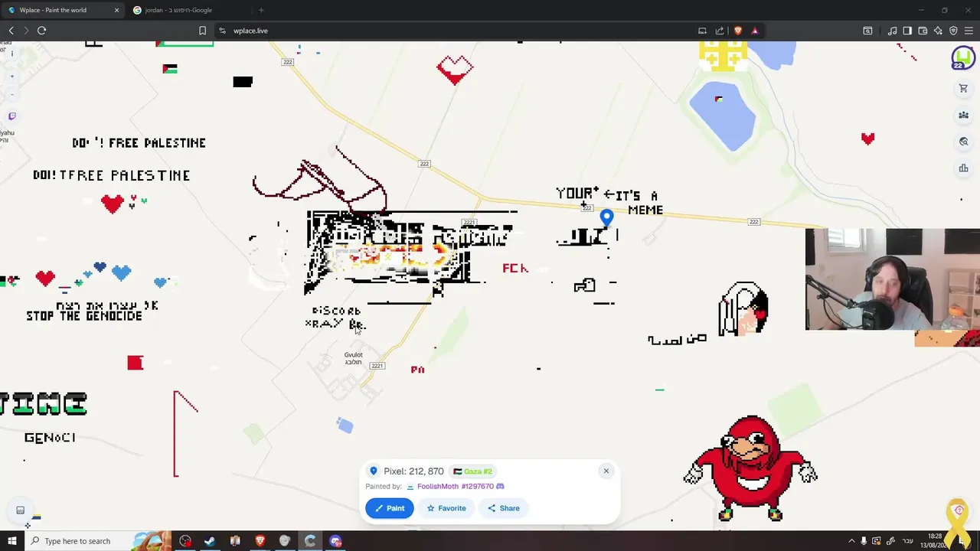Viewport: 980px width, 551px height.
Task: Open the shopping cart store button
Action: tap(963, 89)
